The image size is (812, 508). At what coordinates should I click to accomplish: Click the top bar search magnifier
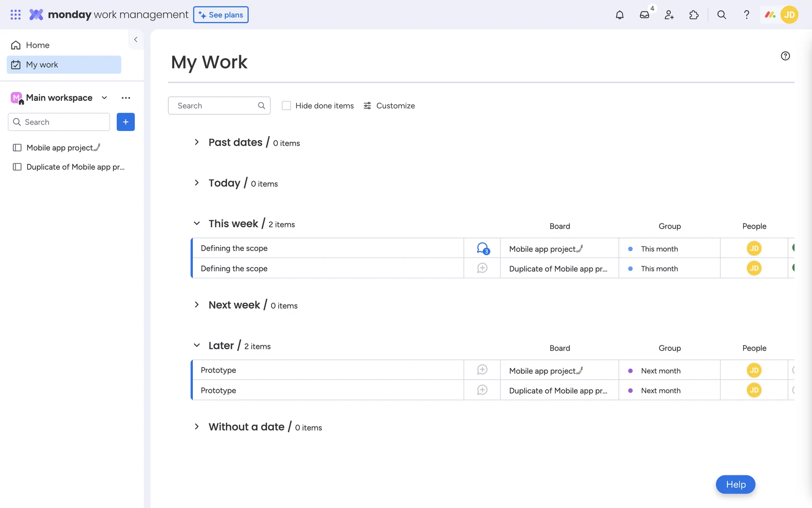click(721, 15)
